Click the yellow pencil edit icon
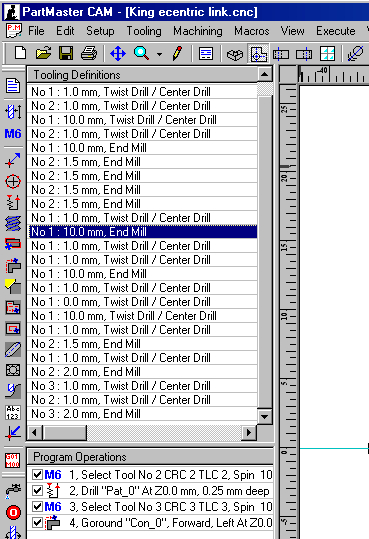This screenshot has width=369, height=539. (x=177, y=54)
